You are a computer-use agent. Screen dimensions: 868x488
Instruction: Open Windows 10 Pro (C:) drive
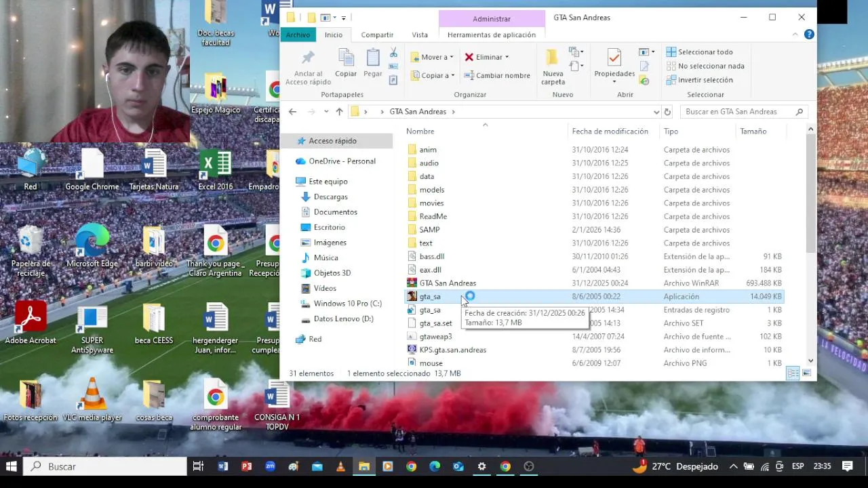[347, 304]
